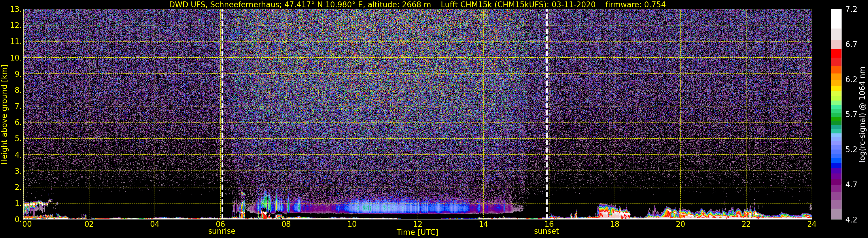
Task: Click the time tick label '22'
Action: (746, 224)
